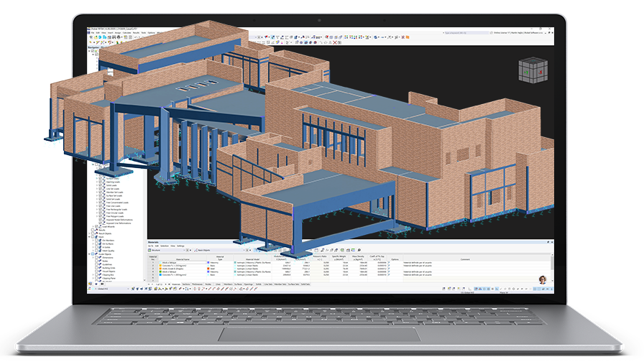Toggle the Opening Loads checkbox
Image resolution: width=644 pixels, height=362 pixels.
100,182
